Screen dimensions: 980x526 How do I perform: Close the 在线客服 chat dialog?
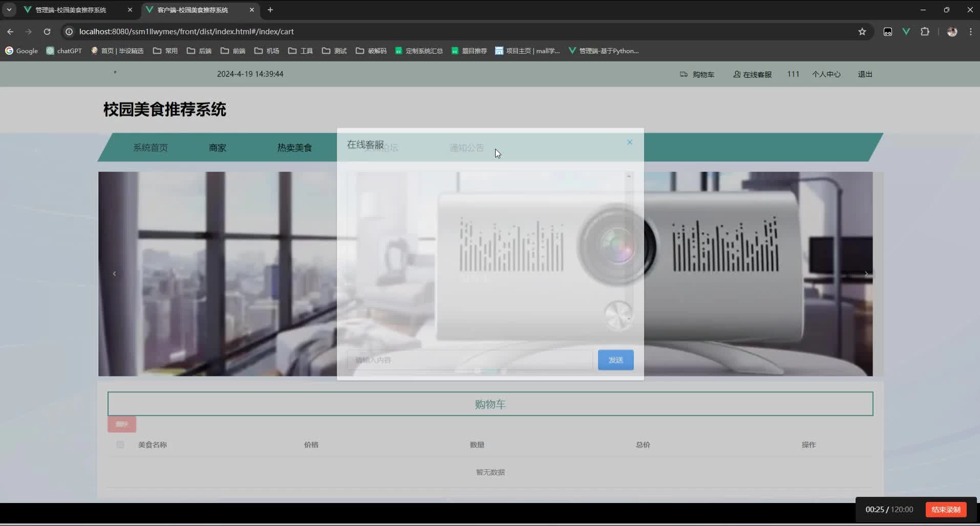(x=629, y=142)
